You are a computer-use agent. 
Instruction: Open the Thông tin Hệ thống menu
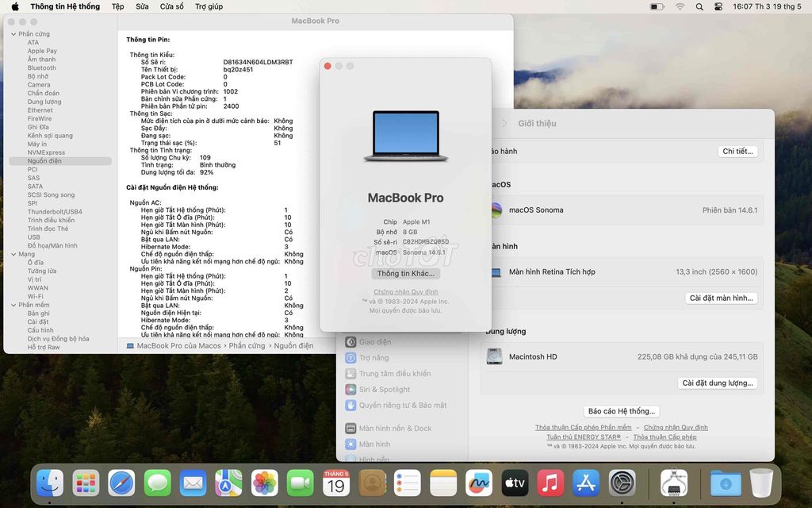65,6
